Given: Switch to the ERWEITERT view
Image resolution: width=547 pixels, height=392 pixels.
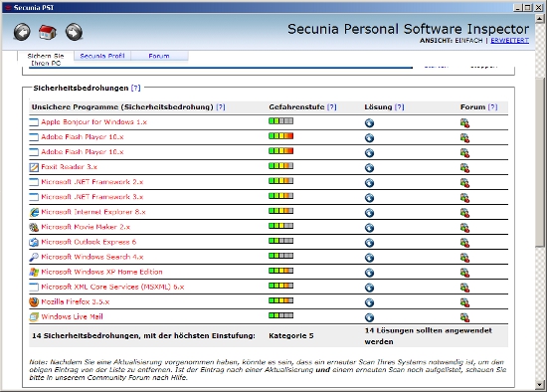Looking at the screenshot, I should [509, 41].
